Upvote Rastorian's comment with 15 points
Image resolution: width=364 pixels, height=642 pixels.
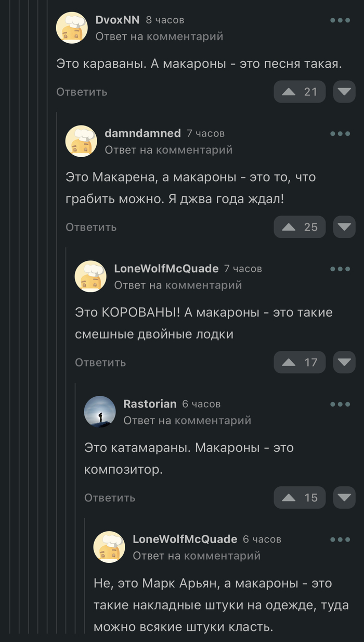pyautogui.click(x=300, y=498)
